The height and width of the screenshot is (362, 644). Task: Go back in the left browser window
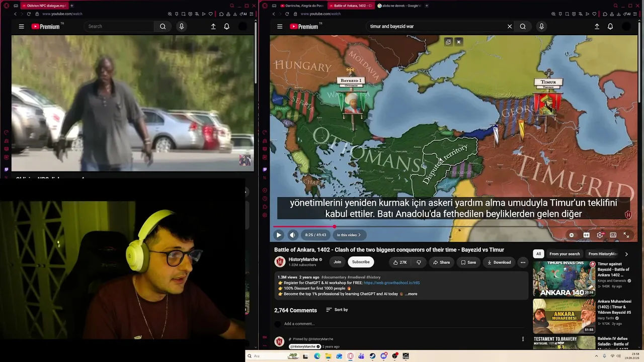pos(15,14)
